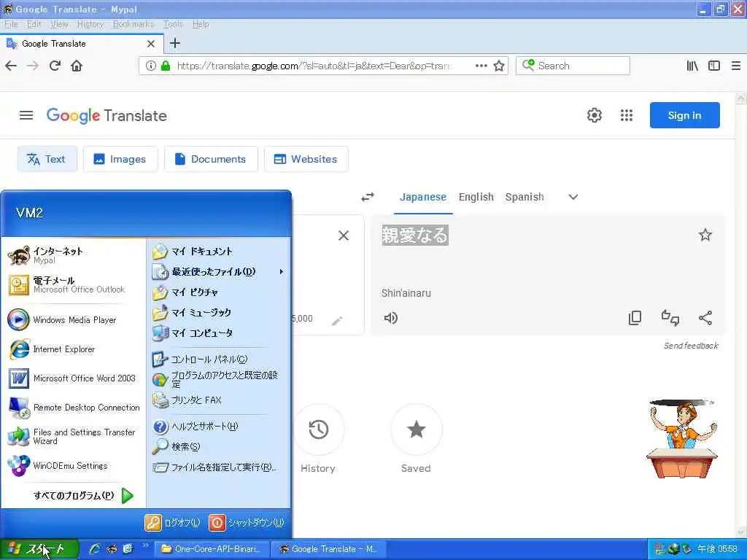The width and height of the screenshot is (747, 560).
Task: Expand 最近使ったファイル submenu
Action: pyautogui.click(x=218, y=271)
